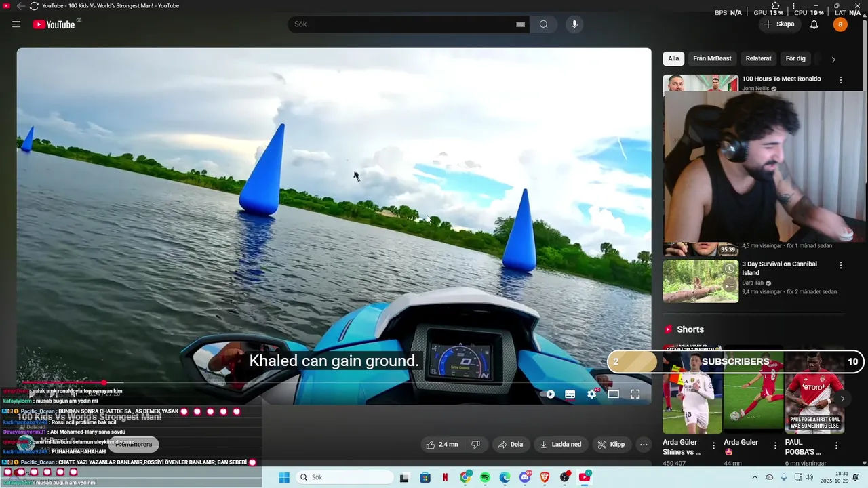Click the Prenumerera subscribe button
868x488 pixels.
click(x=134, y=445)
